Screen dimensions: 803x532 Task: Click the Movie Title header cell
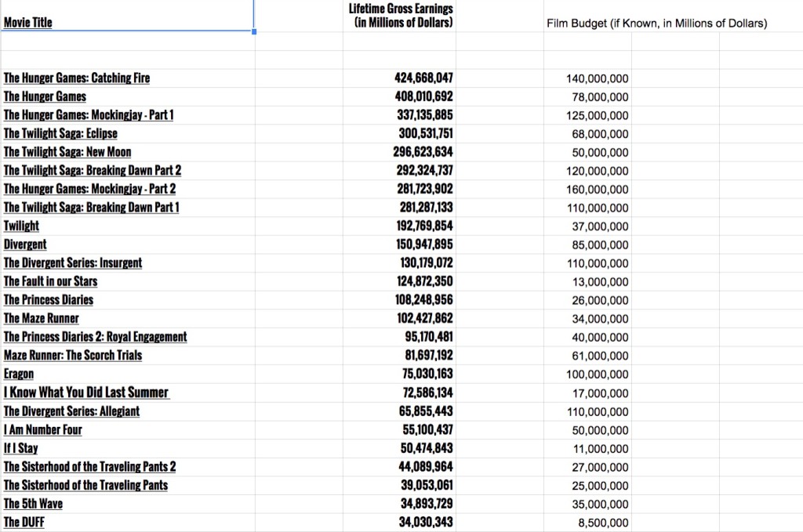coord(128,16)
